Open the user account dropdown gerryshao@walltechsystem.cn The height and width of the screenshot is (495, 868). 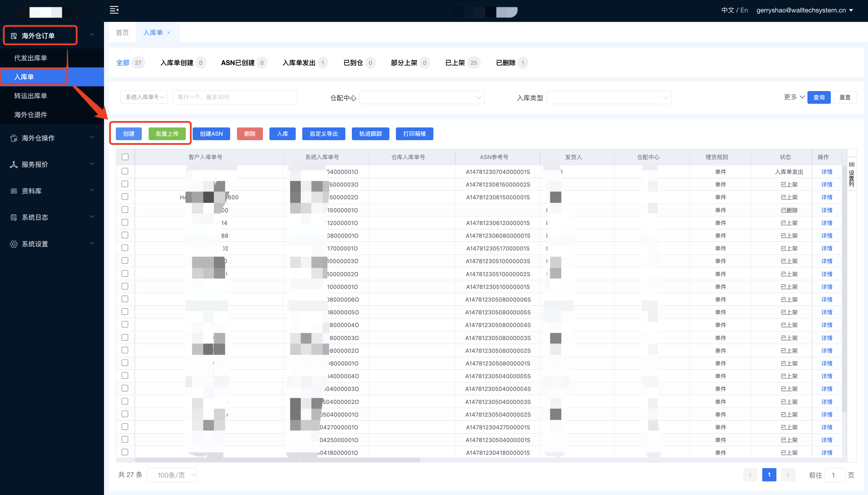(804, 10)
